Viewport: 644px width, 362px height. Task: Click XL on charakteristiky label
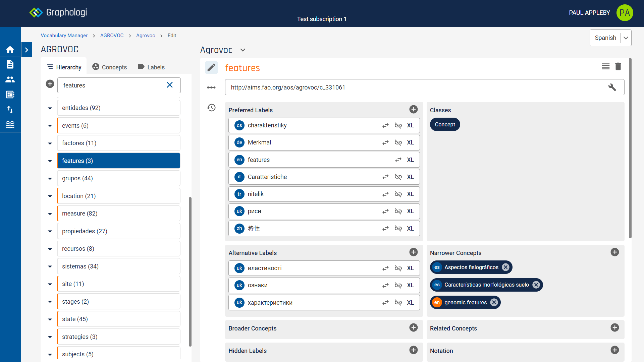click(410, 125)
